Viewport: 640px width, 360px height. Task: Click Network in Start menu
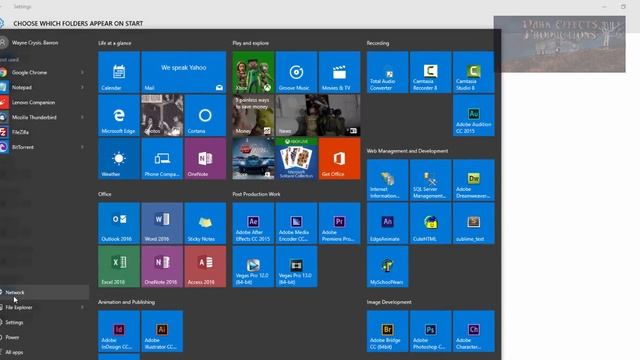point(44,292)
